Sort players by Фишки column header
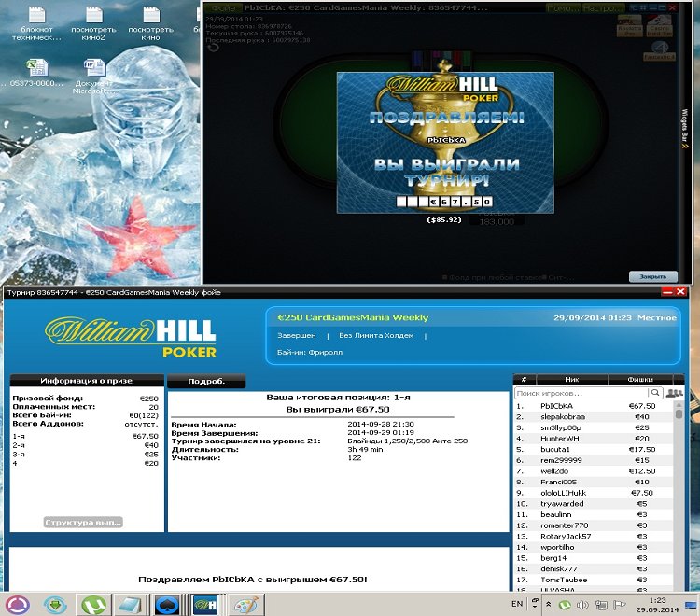 point(640,380)
